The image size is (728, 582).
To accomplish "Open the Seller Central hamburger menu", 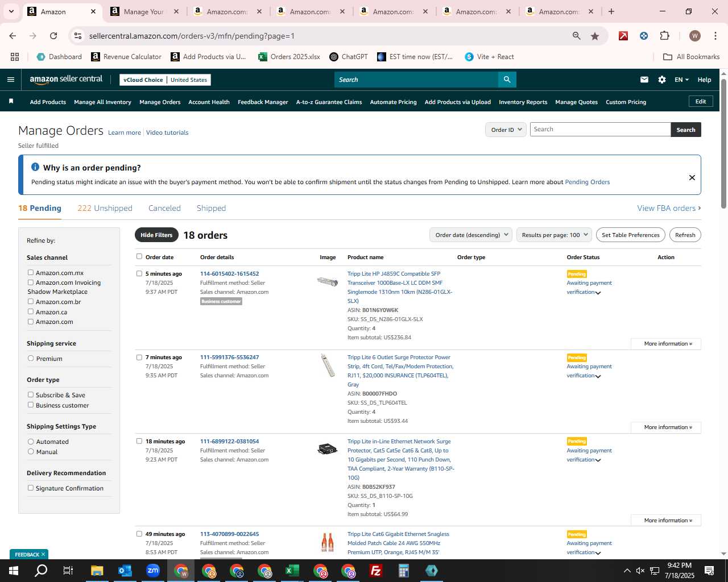I will coord(10,80).
